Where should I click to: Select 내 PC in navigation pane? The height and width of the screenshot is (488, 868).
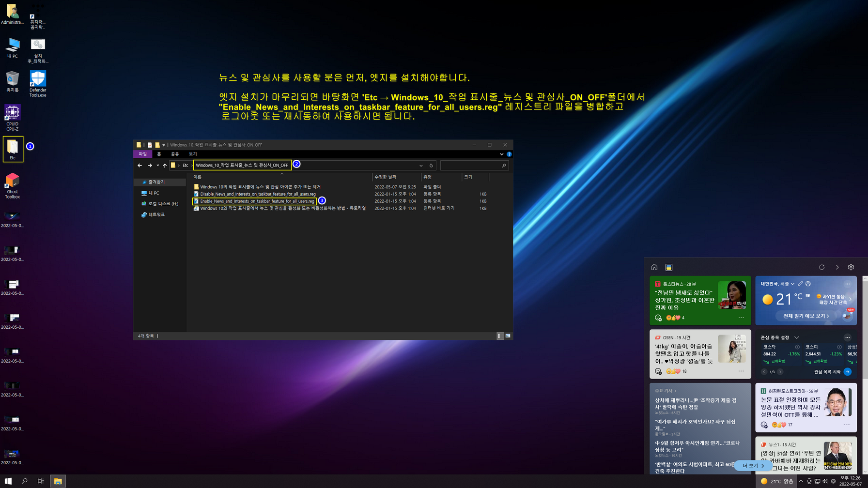point(154,193)
